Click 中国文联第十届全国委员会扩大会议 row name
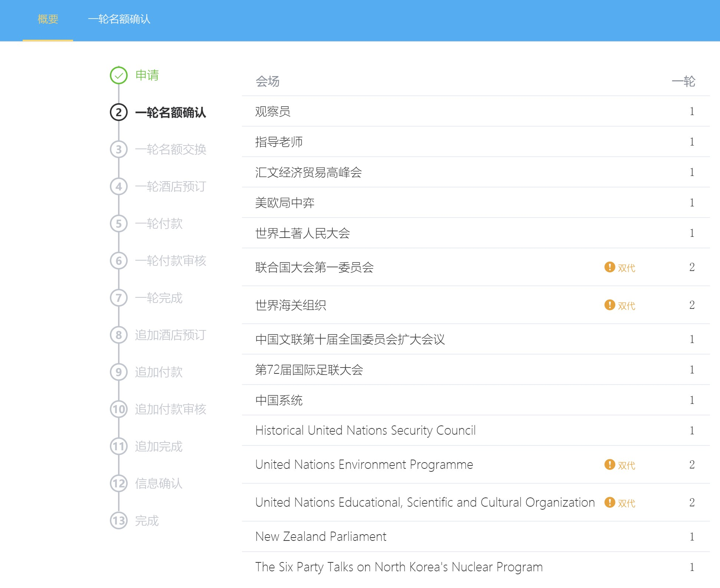 350,339
